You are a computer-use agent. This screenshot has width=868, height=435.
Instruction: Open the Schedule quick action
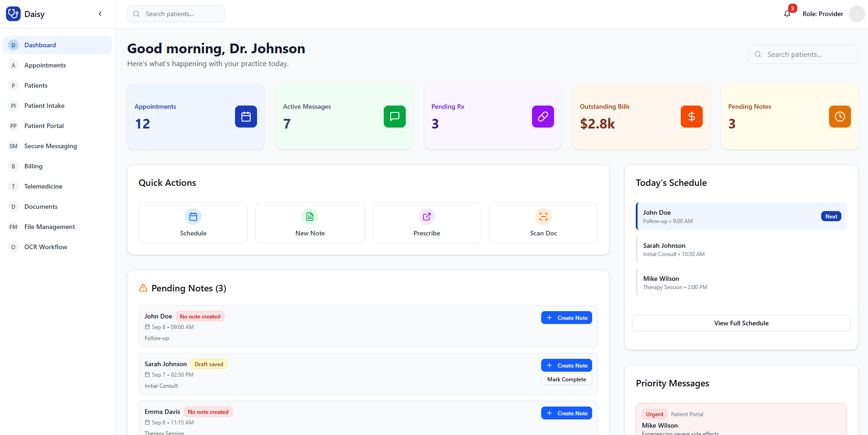[x=193, y=223]
